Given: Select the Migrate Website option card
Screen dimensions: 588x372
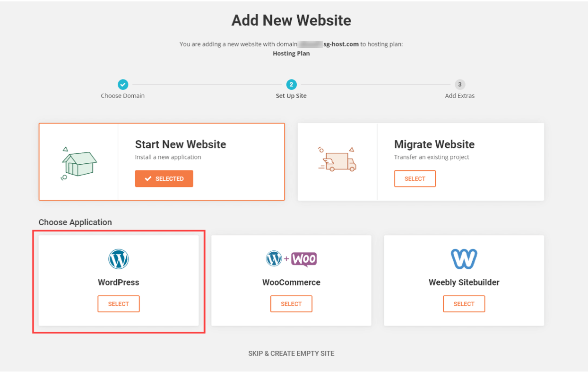Looking at the screenshot, I should click(415, 178).
